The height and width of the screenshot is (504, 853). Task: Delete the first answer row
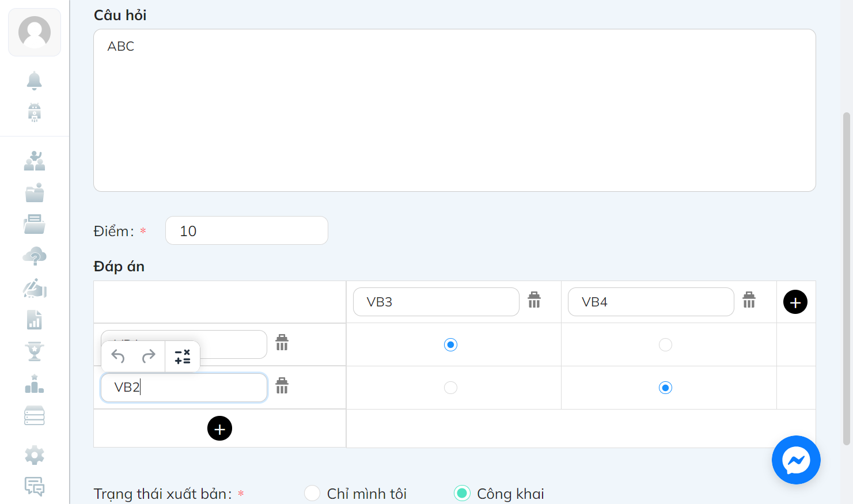tap(282, 342)
